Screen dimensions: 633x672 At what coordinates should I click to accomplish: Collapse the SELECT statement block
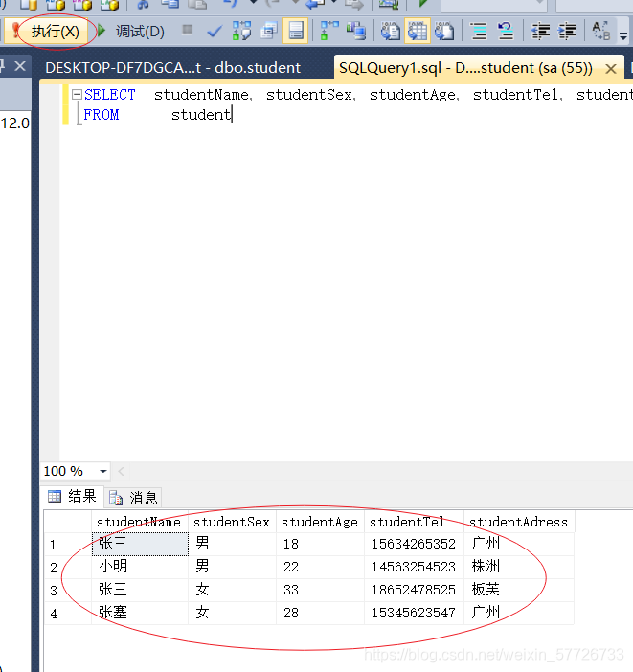click(77, 94)
